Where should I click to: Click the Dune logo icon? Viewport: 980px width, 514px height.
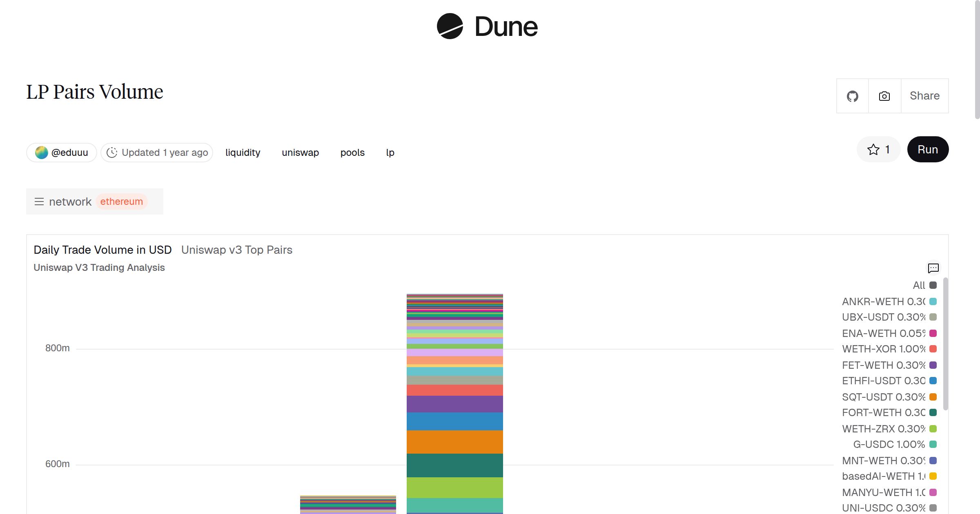click(450, 26)
